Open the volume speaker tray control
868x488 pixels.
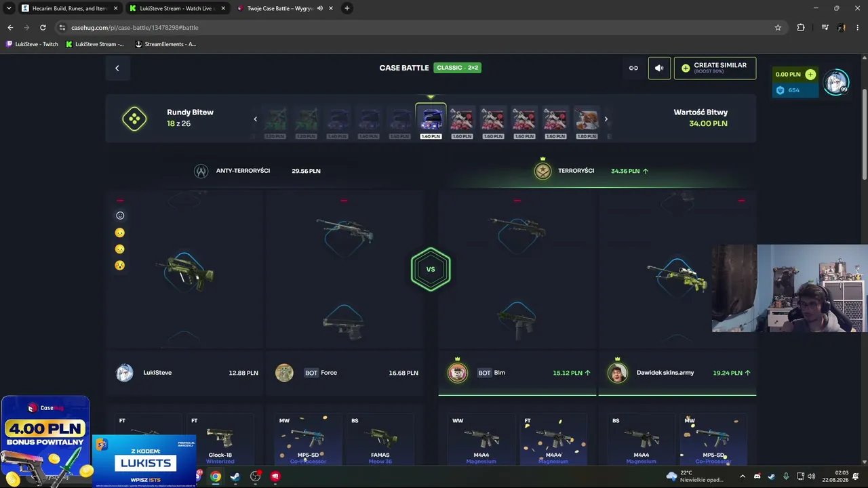click(x=812, y=476)
